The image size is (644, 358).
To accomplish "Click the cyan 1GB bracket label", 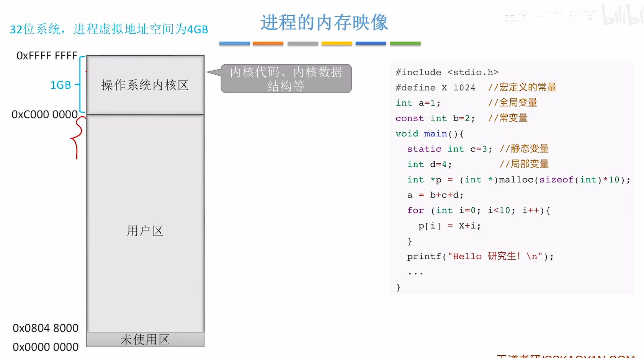I will click(60, 85).
